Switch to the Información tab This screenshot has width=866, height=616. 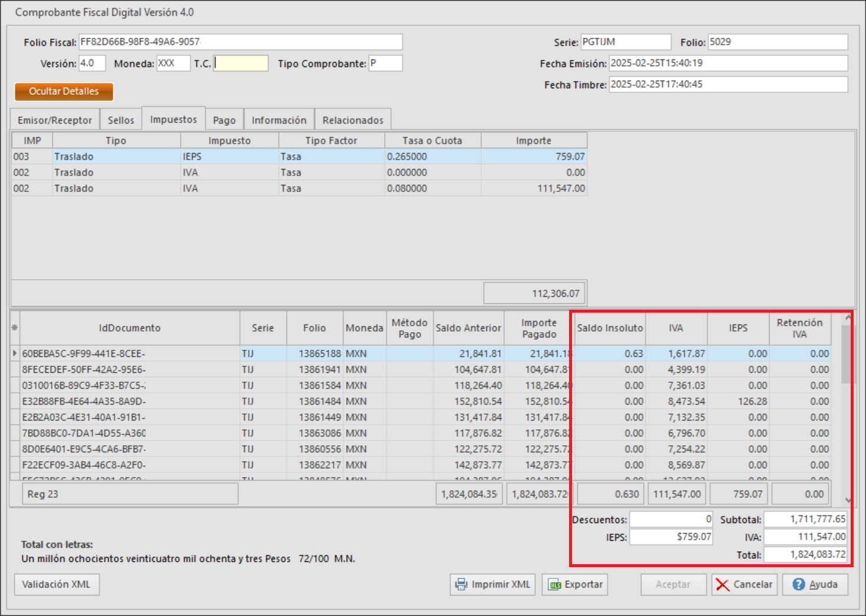click(279, 120)
